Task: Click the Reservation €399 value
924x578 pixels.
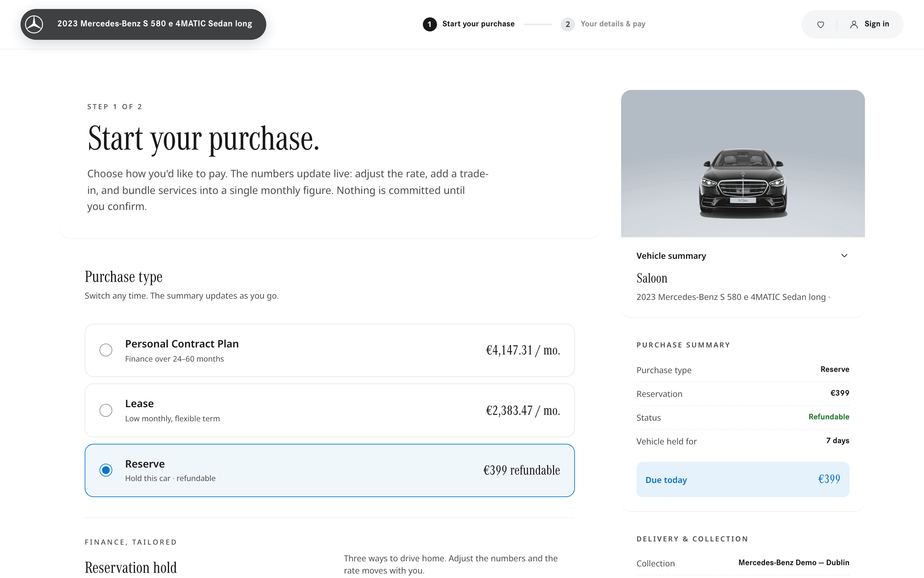Action: 840,393
